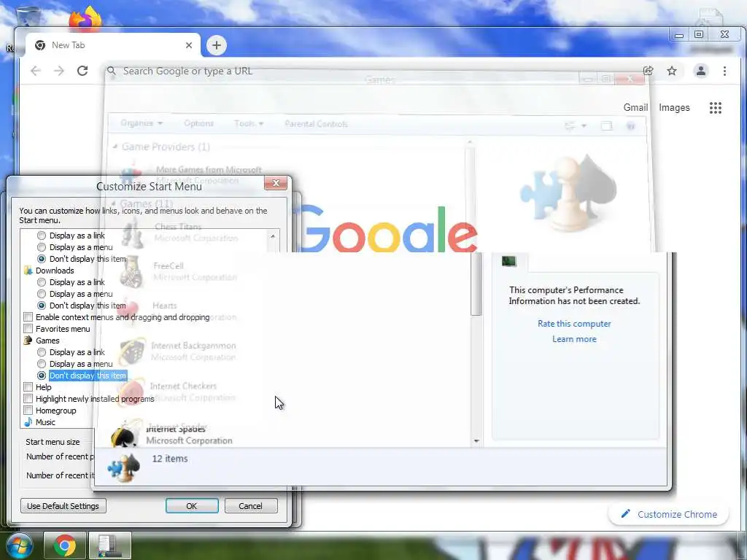Image resolution: width=747 pixels, height=560 pixels.
Task: Toggle Highlight newly installed programs checkbox
Action: tap(28, 399)
